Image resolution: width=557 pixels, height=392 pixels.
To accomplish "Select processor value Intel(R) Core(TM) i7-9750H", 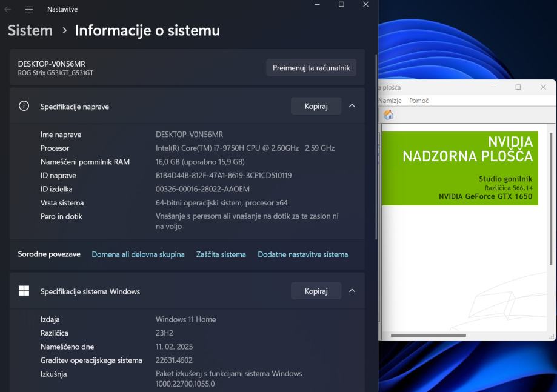I will click(245, 148).
